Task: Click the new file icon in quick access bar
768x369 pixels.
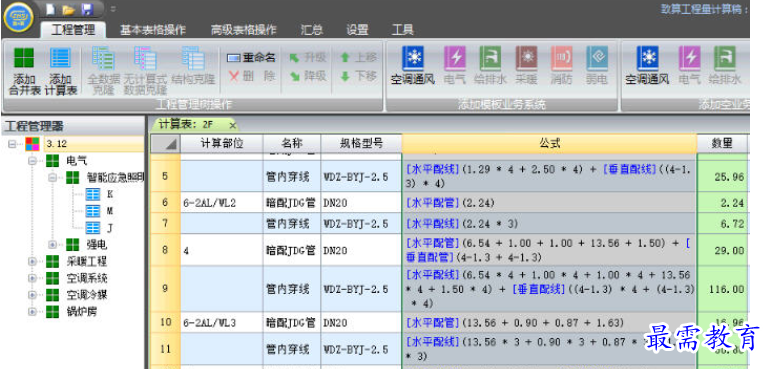Action: click(50, 10)
